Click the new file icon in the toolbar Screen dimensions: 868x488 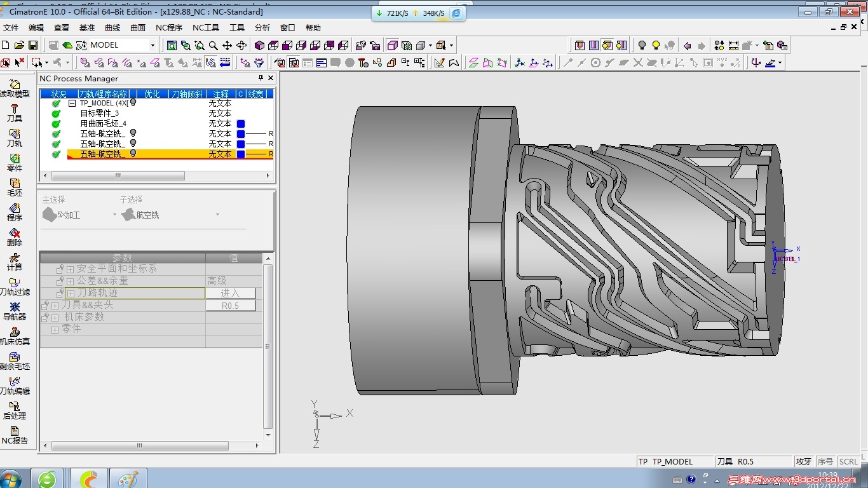[6, 45]
